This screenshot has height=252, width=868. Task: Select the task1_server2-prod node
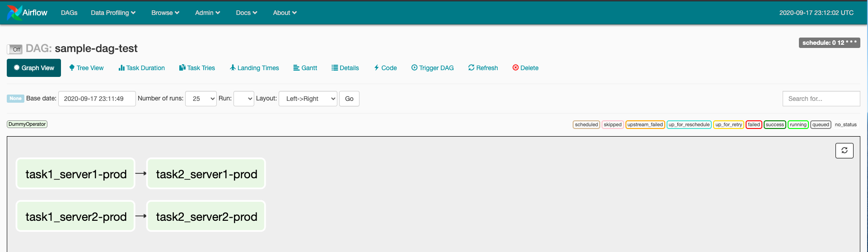76,216
